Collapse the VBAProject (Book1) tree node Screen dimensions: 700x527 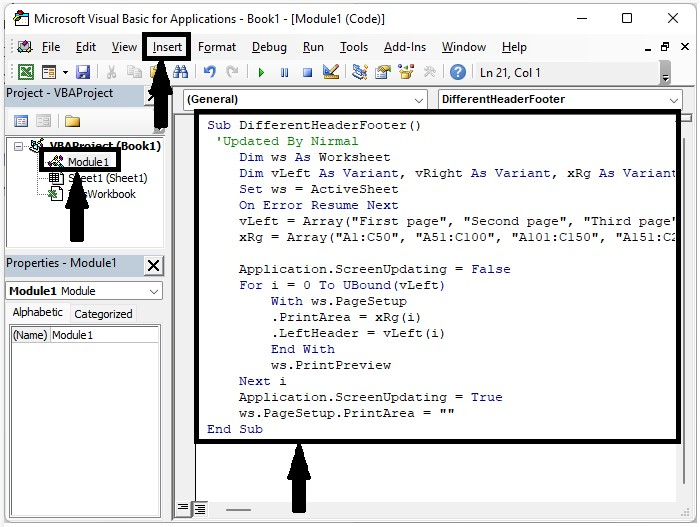pos(18,146)
